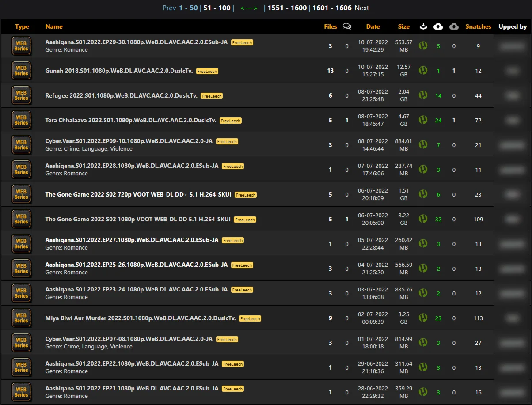Open Gunah 2018 S01 torrent details
532x405 pixels.
point(119,71)
